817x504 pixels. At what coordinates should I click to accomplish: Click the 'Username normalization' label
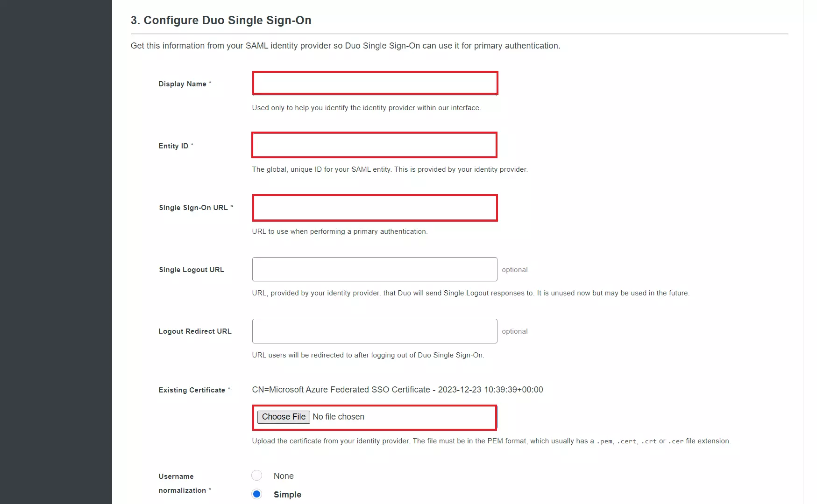click(185, 483)
